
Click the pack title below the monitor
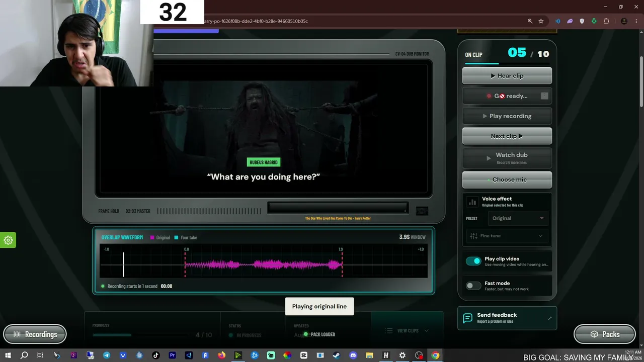338,218
